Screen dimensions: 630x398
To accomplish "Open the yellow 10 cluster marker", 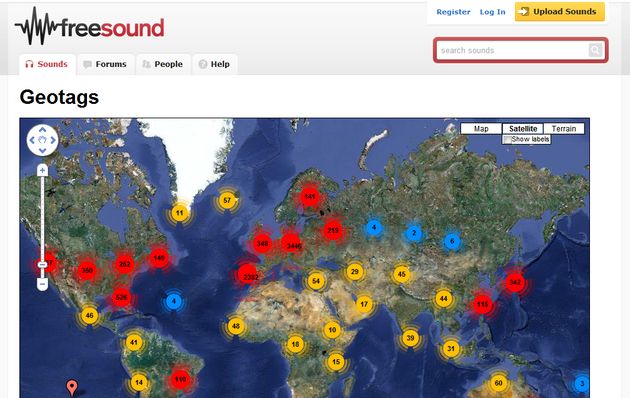I will click(332, 330).
